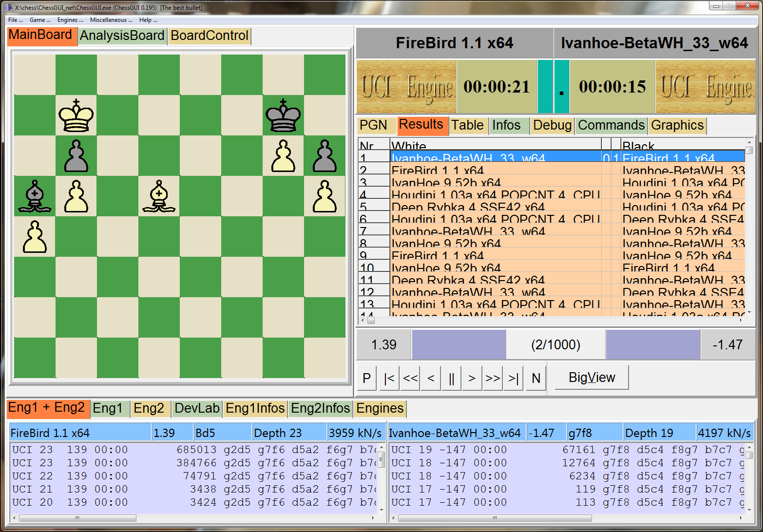Pause playback with the || button
The height and width of the screenshot is (532, 763).
tap(452, 378)
